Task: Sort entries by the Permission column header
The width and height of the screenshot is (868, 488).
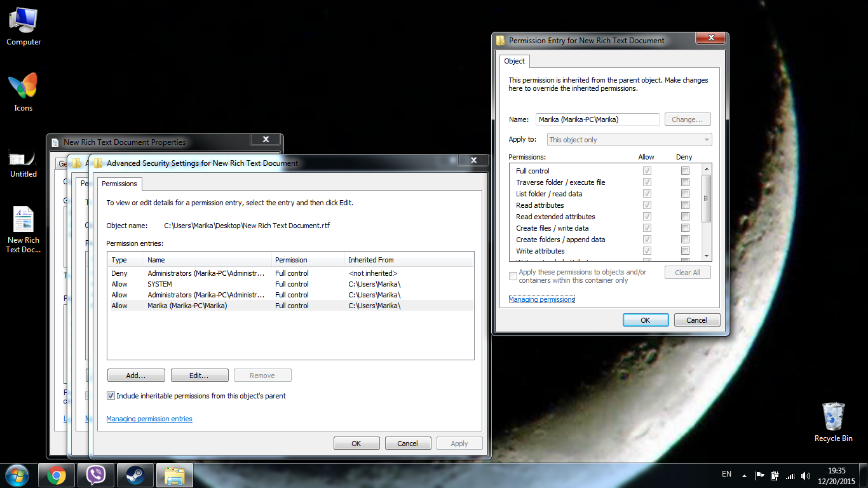Action: [x=308, y=260]
